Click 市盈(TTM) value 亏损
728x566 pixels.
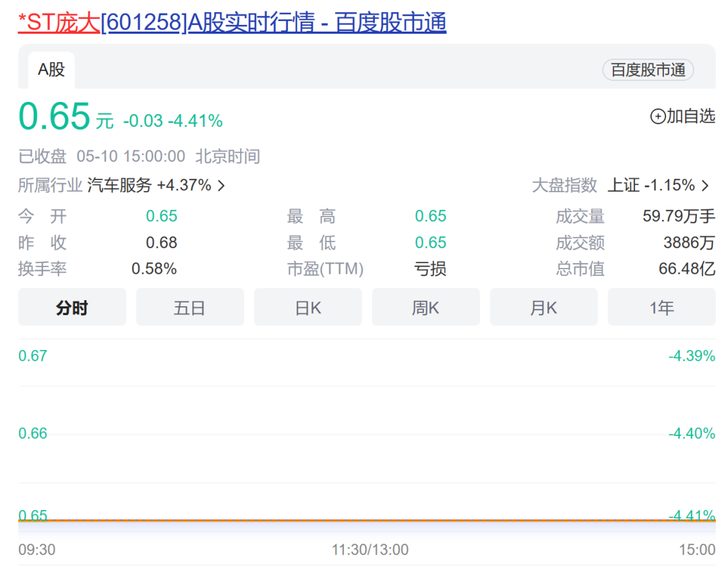point(430,268)
